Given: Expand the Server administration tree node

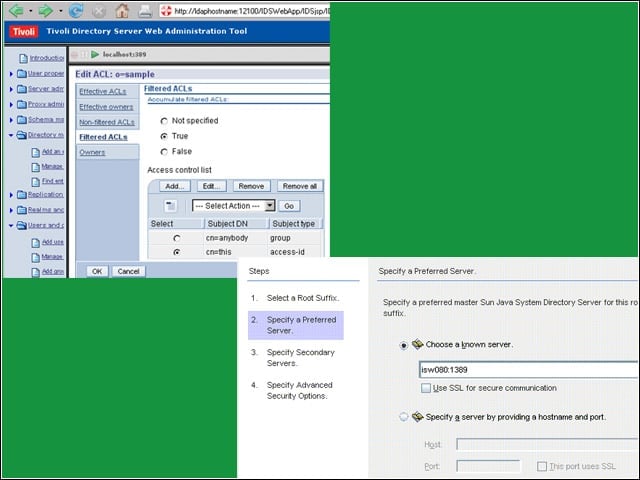Looking at the screenshot, I should point(11,89).
